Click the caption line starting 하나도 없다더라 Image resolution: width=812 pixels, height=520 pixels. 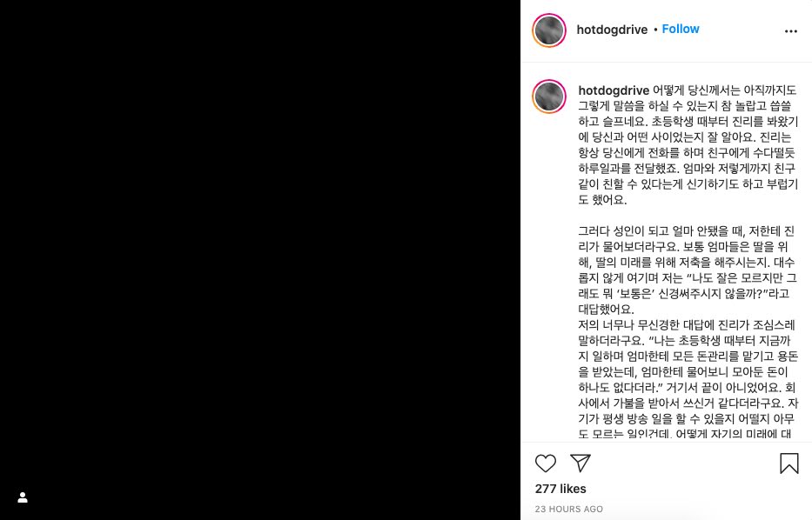(x=688, y=388)
